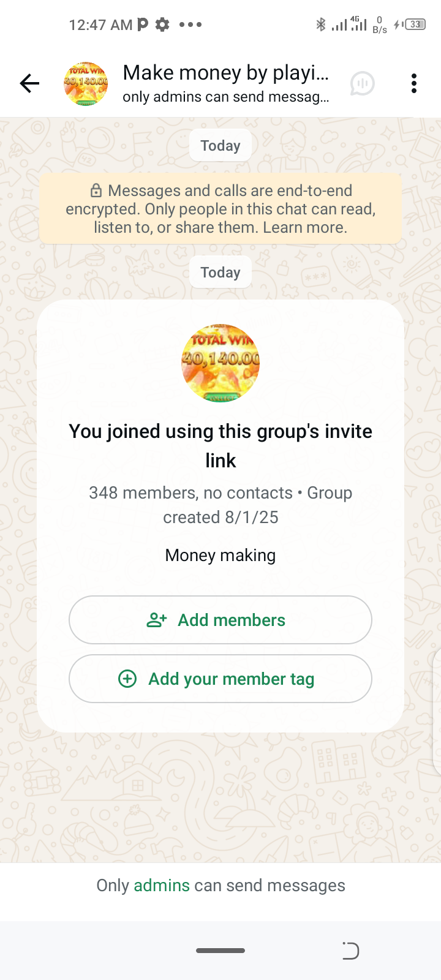Viewport: 441px width, 980px height.
Task: Tap the lock icon in encryption notice
Action: (x=96, y=190)
